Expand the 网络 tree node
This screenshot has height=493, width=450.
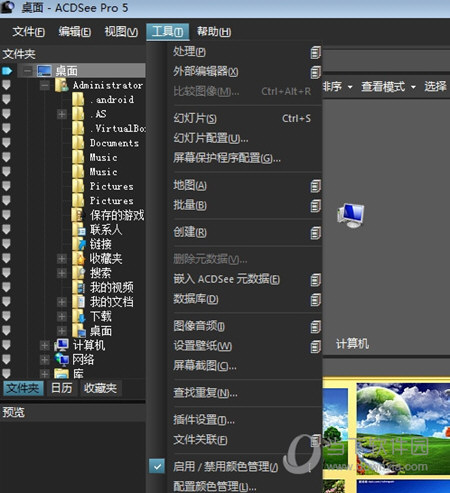(x=45, y=360)
